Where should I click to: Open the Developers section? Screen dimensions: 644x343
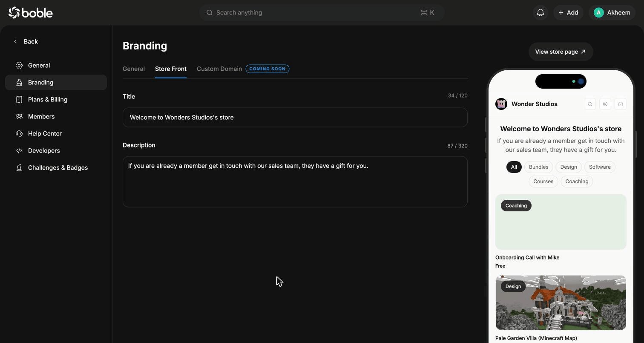tap(56, 150)
